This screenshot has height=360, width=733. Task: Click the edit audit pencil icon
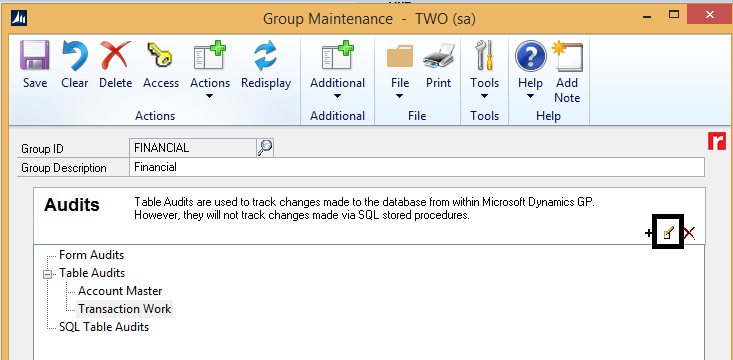pyautogui.click(x=669, y=232)
